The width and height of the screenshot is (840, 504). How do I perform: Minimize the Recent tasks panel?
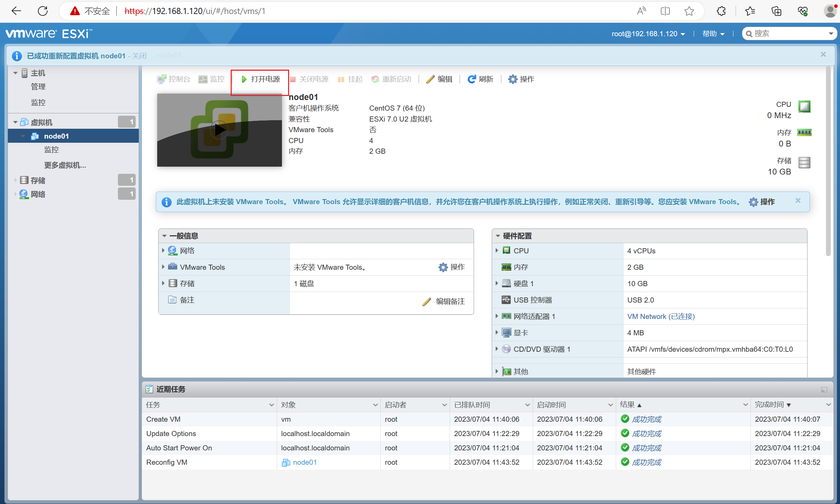[x=824, y=390]
